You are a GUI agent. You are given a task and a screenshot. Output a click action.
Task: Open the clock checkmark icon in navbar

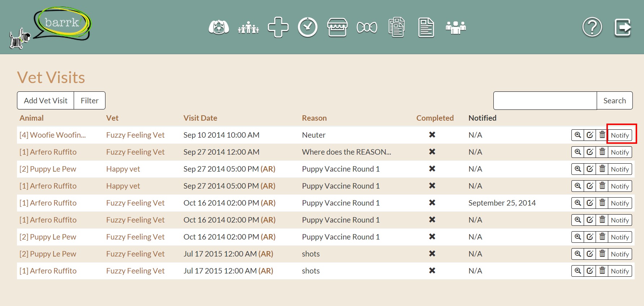click(308, 27)
